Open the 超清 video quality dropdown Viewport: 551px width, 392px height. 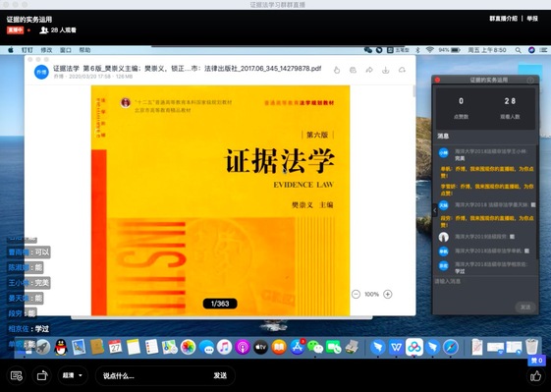(x=73, y=375)
